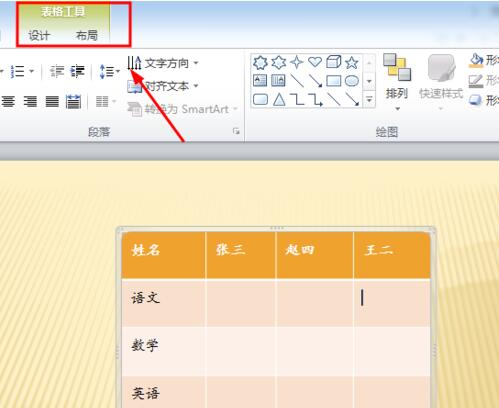The width and height of the screenshot is (499, 408).
Task: Click the 王二 header cell
Action: pos(392,255)
